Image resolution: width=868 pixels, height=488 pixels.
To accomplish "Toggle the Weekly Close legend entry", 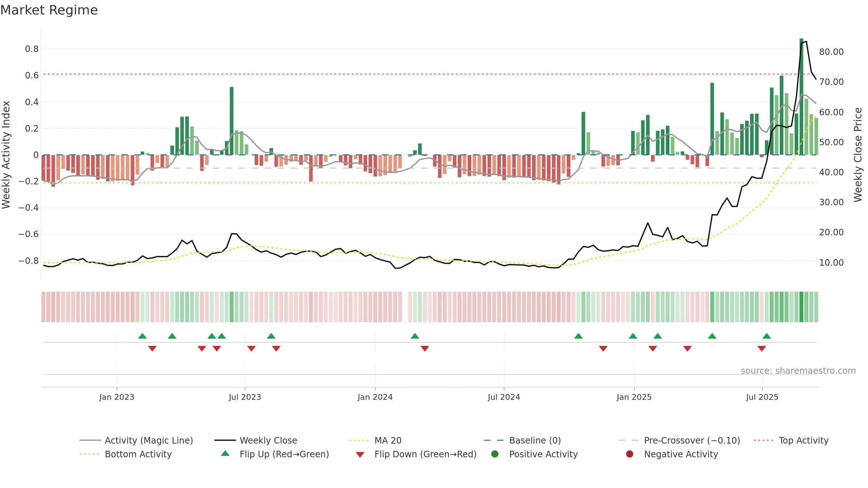I will (256, 440).
